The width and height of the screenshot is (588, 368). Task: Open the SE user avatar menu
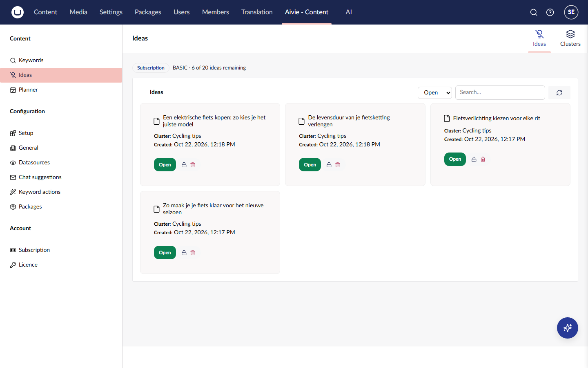point(571,12)
